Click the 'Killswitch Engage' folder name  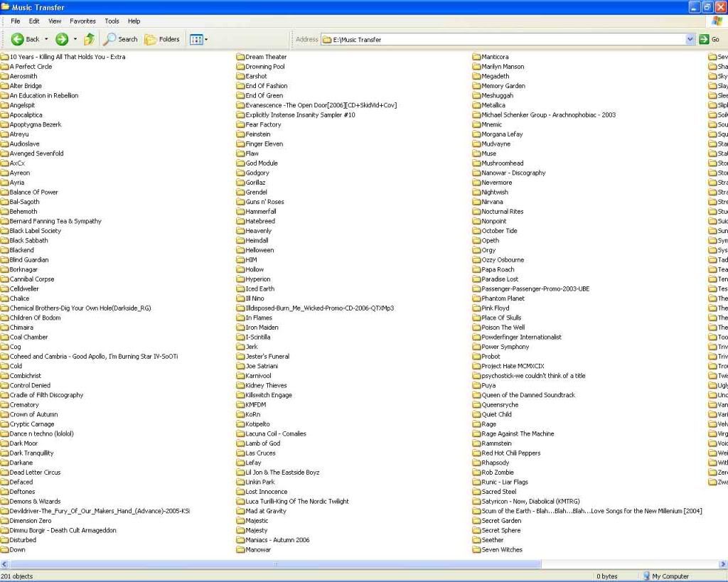pyautogui.click(x=269, y=395)
